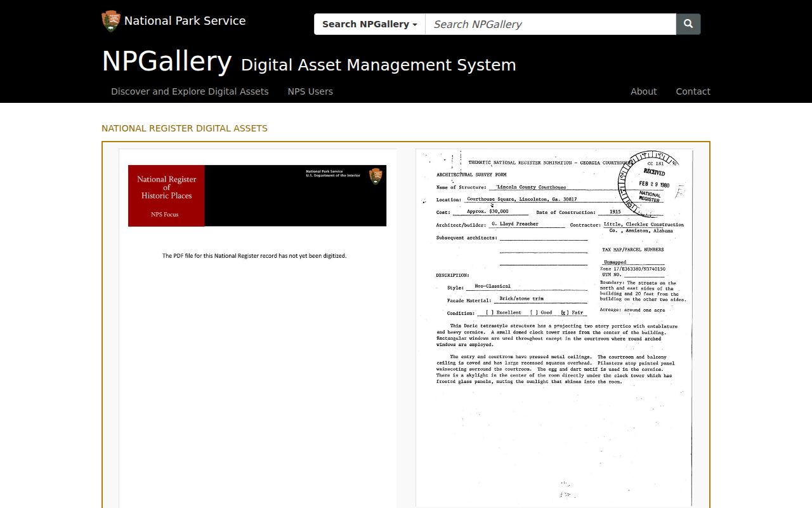Open the Search NPGallery dropdown
The image size is (812, 508).
click(x=370, y=24)
